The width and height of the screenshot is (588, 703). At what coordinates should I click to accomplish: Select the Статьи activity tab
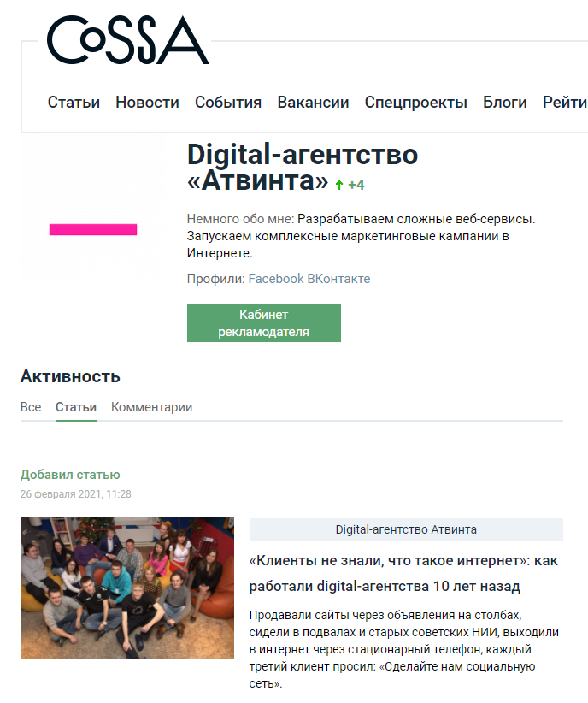tap(76, 407)
